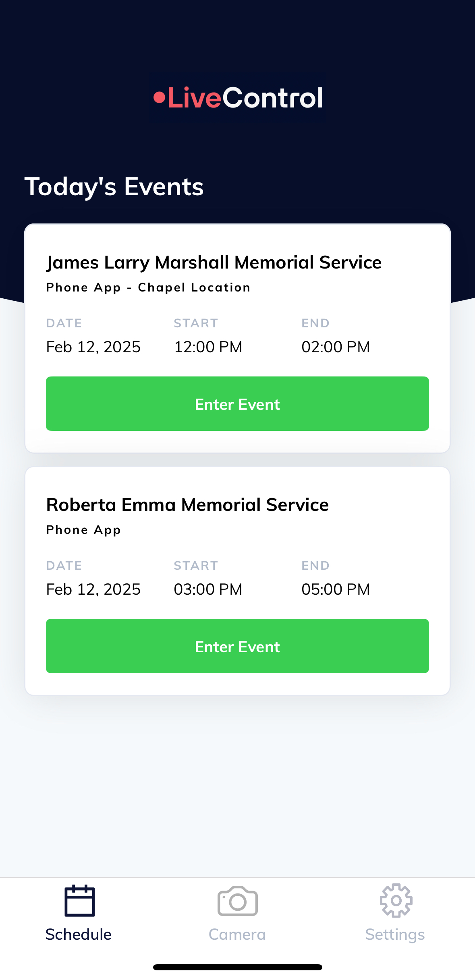Tap the home indicator bar

pyautogui.click(x=237, y=967)
